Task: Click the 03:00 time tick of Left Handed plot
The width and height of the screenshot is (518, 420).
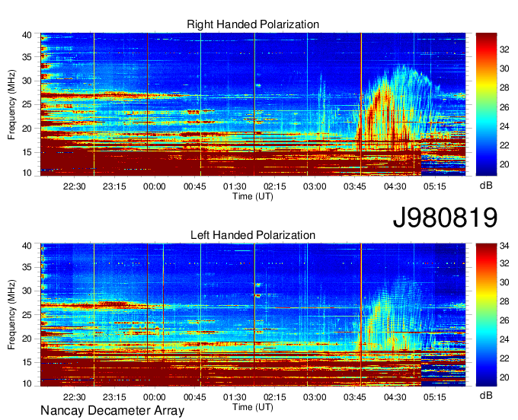Action: 315,397
